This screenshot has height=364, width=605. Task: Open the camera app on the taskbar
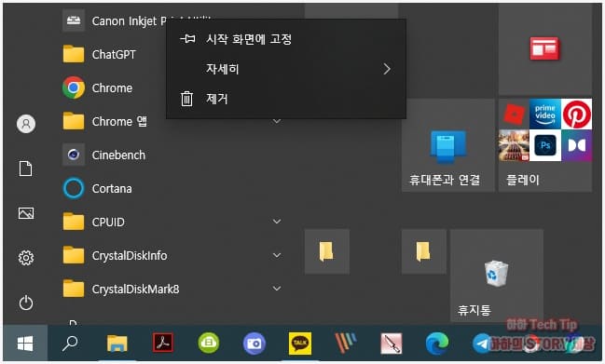(254, 343)
